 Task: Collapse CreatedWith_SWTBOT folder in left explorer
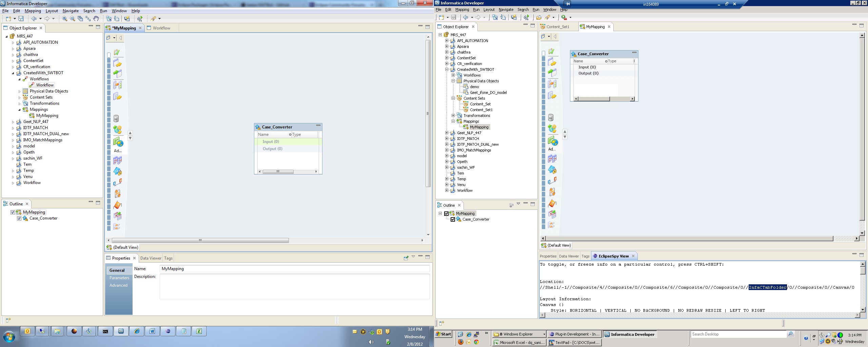click(13, 73)
